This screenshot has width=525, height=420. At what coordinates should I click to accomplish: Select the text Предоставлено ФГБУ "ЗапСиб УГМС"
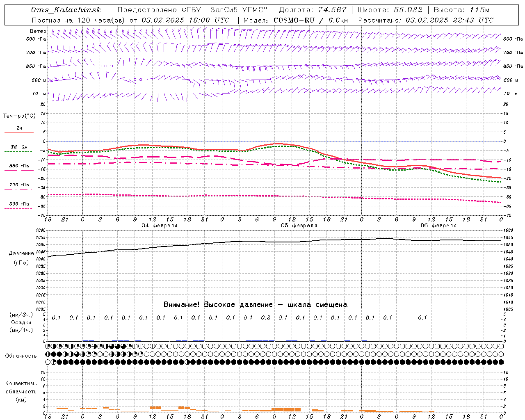pos(192,10)
